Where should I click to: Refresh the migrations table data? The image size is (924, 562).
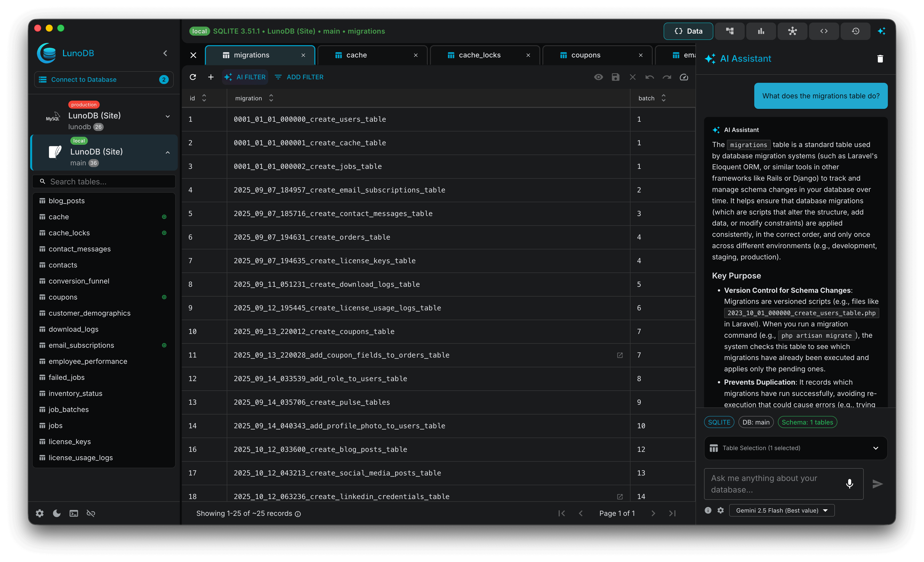[193, 77]
